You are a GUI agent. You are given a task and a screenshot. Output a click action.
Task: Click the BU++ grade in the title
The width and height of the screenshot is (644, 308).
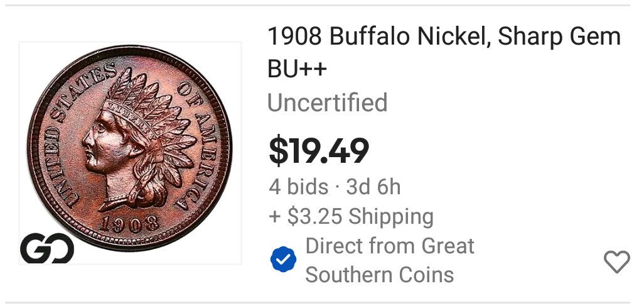coord(298,69)
